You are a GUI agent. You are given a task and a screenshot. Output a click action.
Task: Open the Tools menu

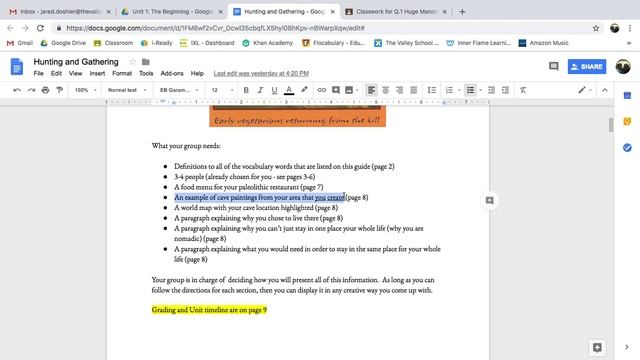point(146,73)
